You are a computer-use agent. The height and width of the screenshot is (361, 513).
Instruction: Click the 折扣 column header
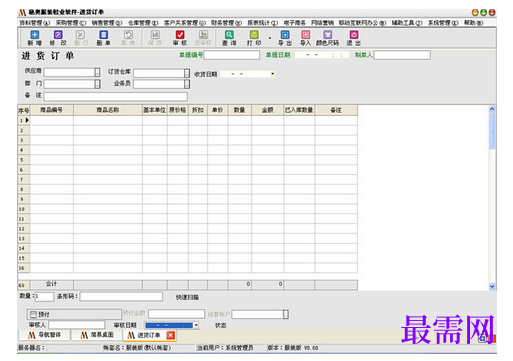(x=198, y=110)
